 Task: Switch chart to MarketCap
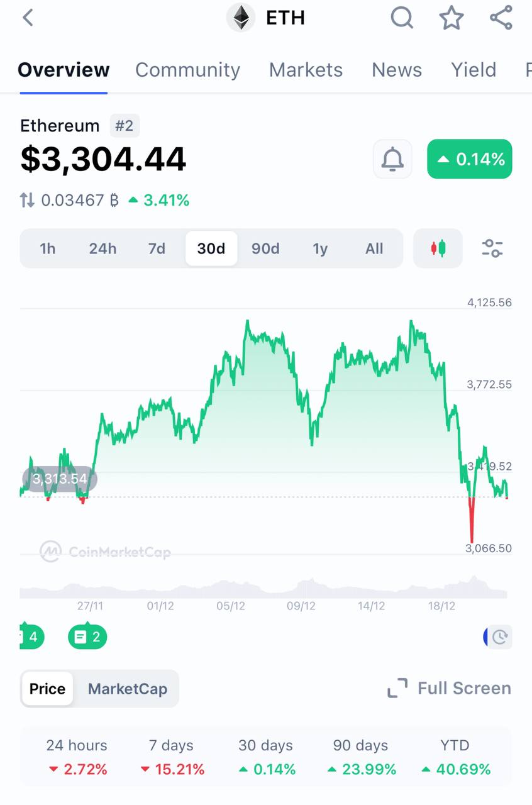tap(127, 689)
